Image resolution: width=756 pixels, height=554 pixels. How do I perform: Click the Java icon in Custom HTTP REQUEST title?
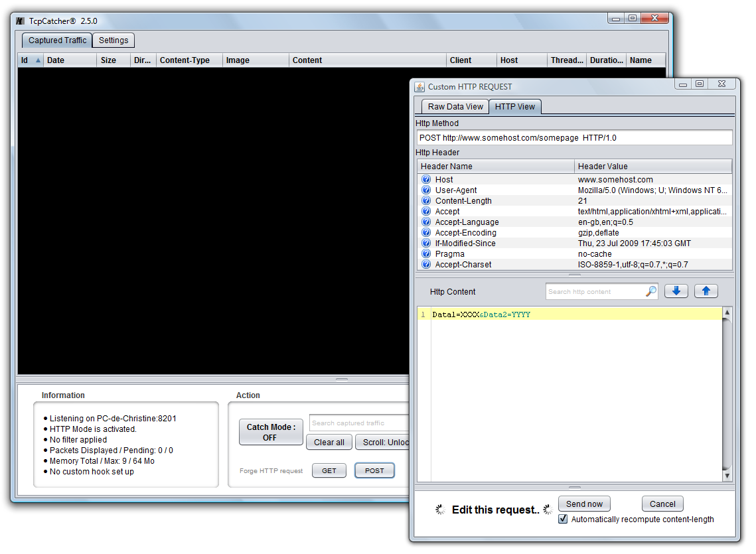(419, 87)
